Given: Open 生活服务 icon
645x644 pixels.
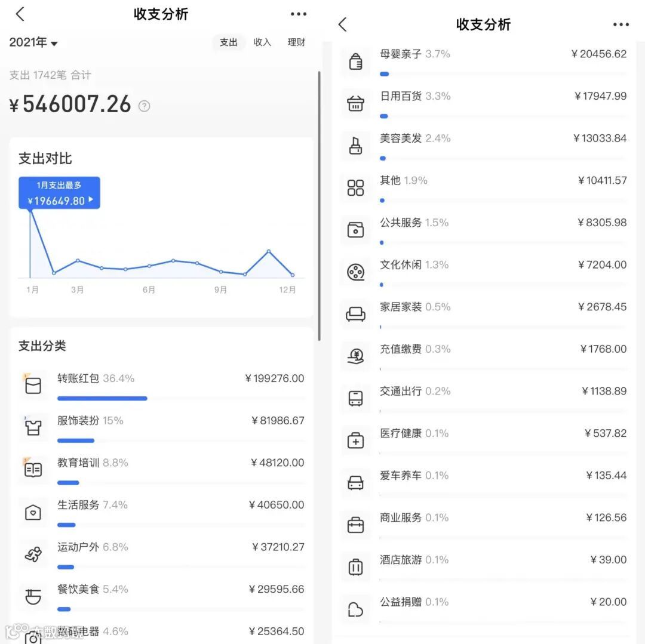Looking at the screenshot, I should [x=33, y=512].
